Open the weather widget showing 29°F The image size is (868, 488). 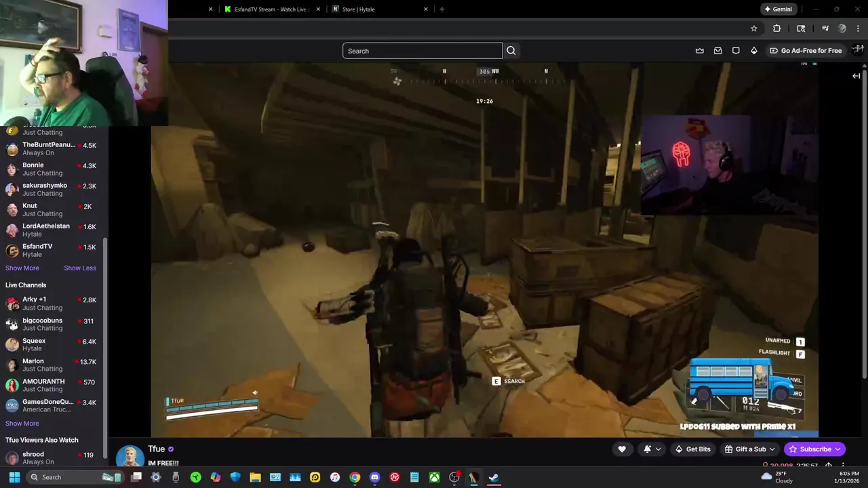[x=777, y=477]
